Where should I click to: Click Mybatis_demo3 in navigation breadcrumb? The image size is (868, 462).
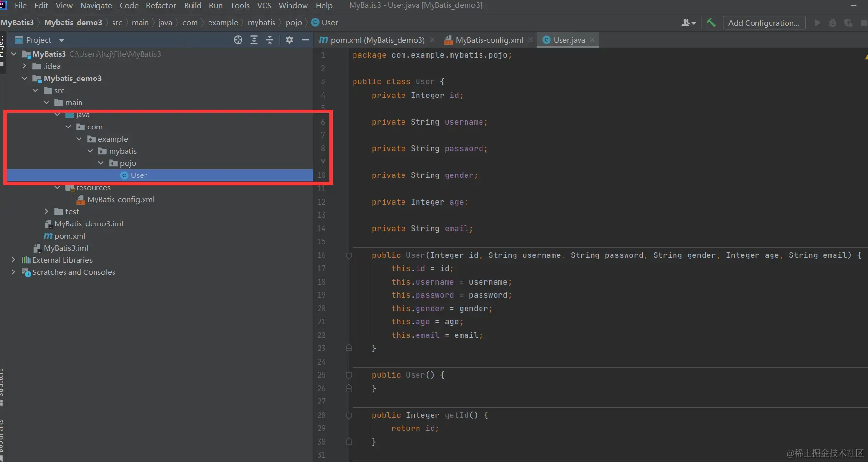click(73, 22)
